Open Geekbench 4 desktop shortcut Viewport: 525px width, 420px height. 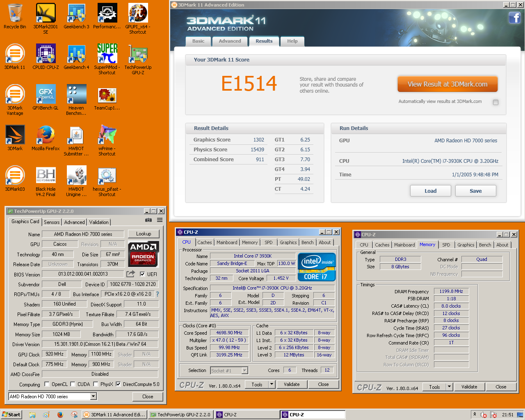tap(76, 57)
